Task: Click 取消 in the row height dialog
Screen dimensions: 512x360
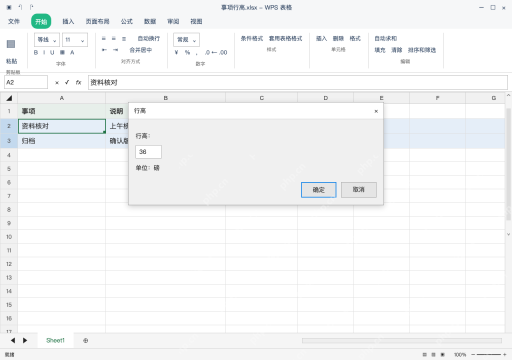Action: (359, 190)
